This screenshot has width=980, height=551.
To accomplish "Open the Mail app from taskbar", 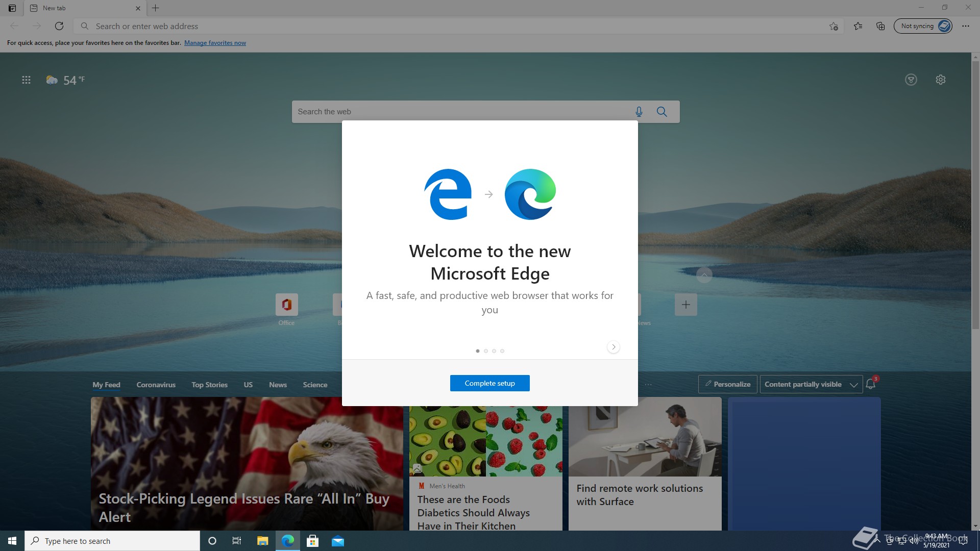I will click(x=338, y=541).
